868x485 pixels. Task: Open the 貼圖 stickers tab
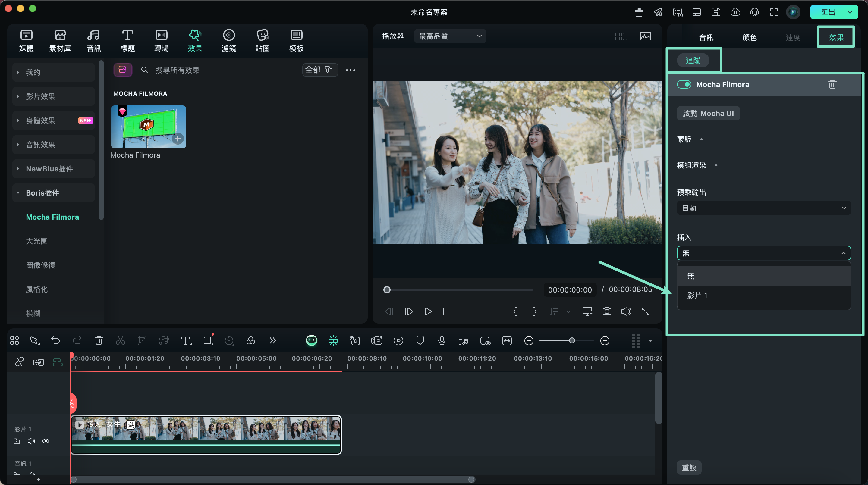pyautogui.click(x=263, y=40)
